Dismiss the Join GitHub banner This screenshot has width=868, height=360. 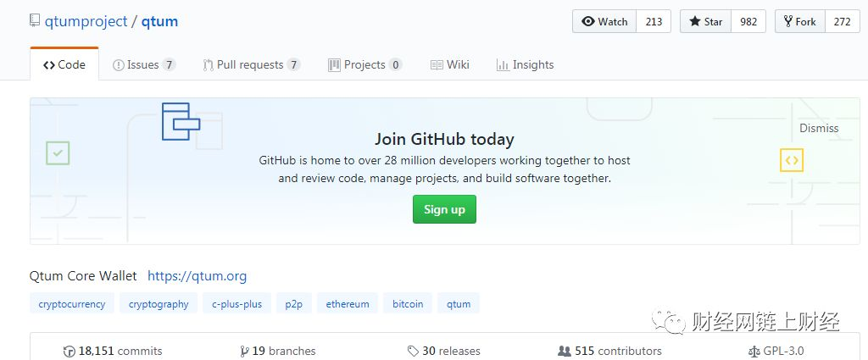819,128
